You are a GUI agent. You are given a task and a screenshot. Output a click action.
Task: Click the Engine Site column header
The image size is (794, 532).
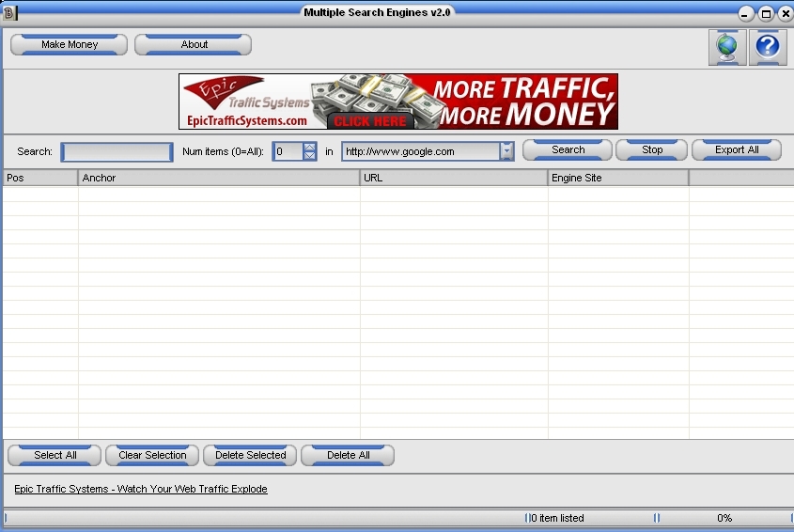(617, 178)
